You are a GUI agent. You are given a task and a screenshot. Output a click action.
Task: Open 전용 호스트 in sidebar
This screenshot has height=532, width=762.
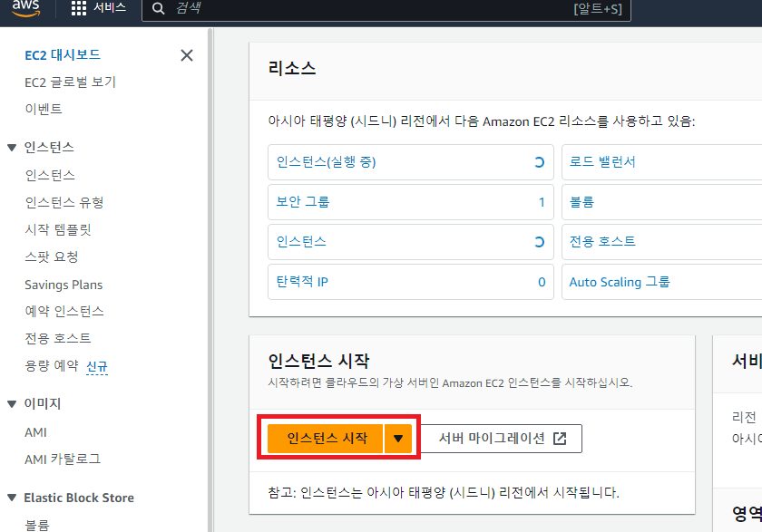pos(58,338)
